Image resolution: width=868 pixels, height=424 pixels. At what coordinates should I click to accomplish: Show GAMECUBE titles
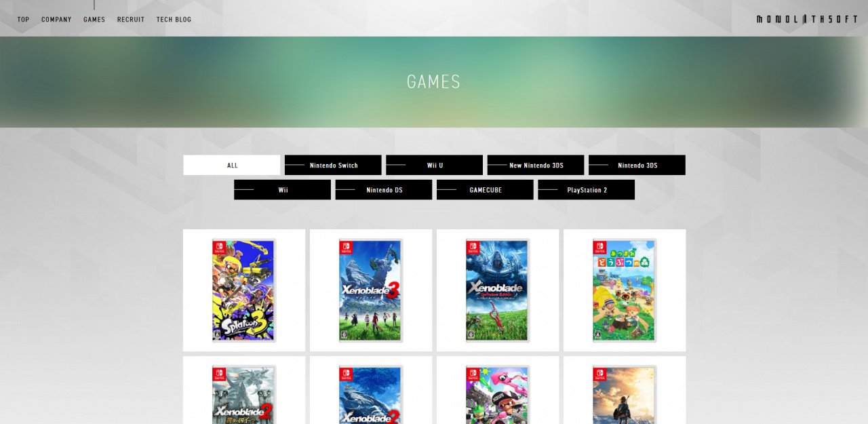485,190
